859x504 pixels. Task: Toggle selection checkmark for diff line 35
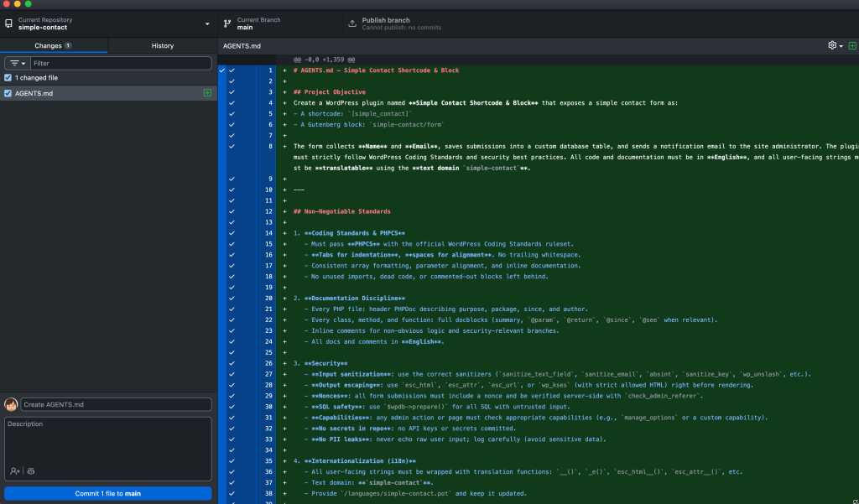click(232, 460)
